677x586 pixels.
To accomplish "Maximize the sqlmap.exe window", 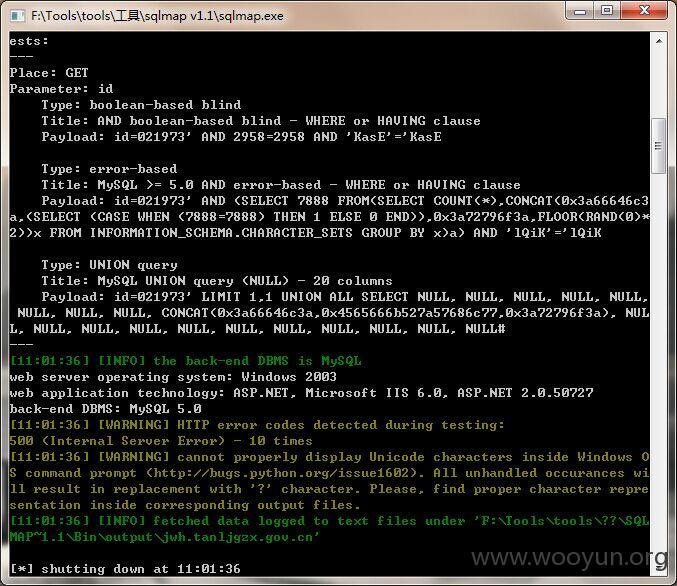I will click(x=607, y=11).
